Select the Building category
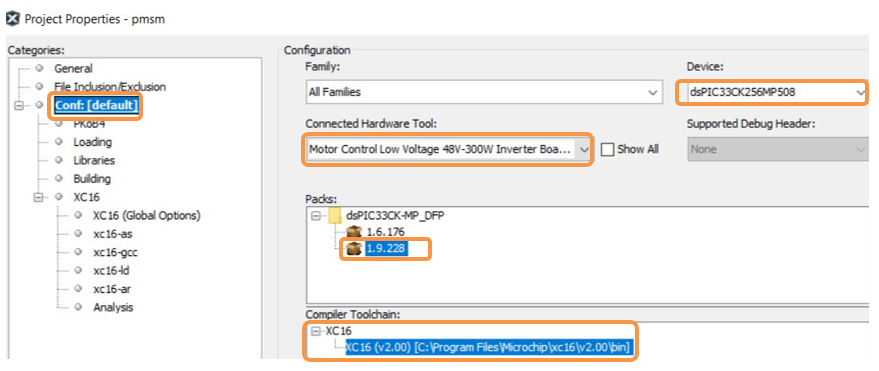The width and height of the screenshot is (879, 371). click(92, 179)
